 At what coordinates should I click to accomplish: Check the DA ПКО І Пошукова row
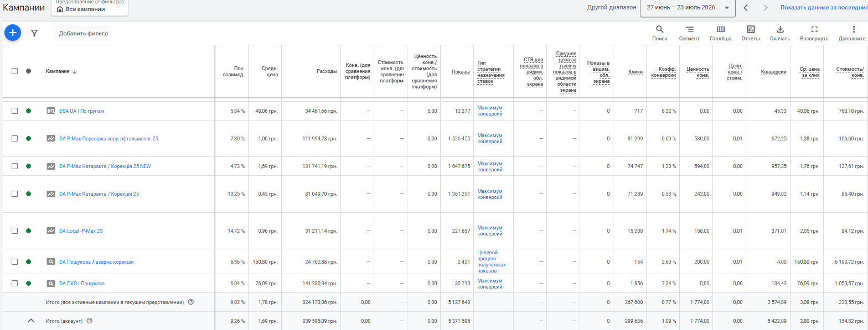pyautogui.click(x=15, y=283)
